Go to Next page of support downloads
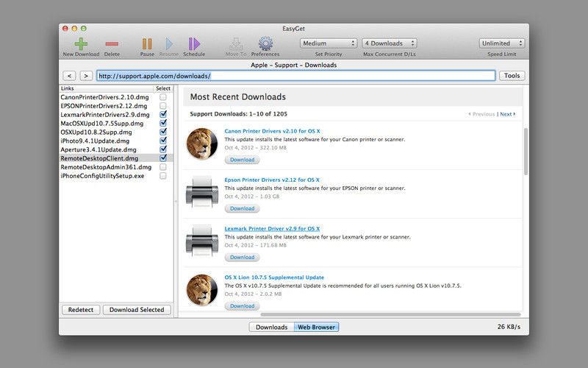The width and height of the screenshot is (588, 368). point(507,114)
